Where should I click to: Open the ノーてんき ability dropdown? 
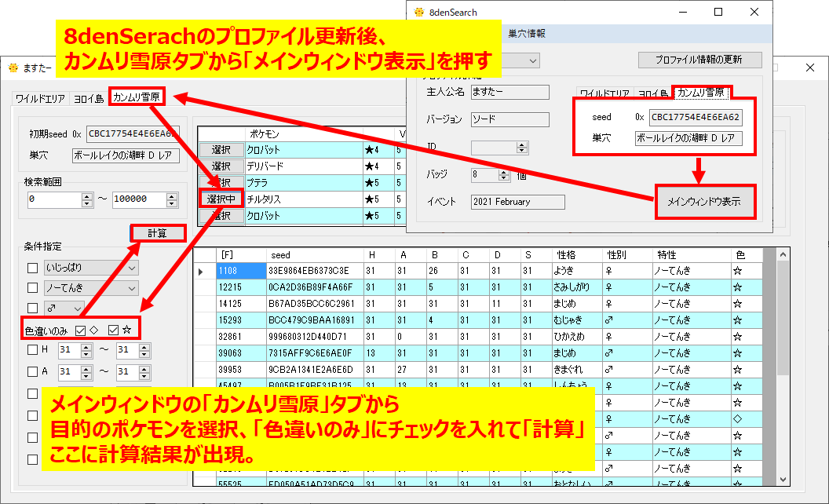[91, 288]
